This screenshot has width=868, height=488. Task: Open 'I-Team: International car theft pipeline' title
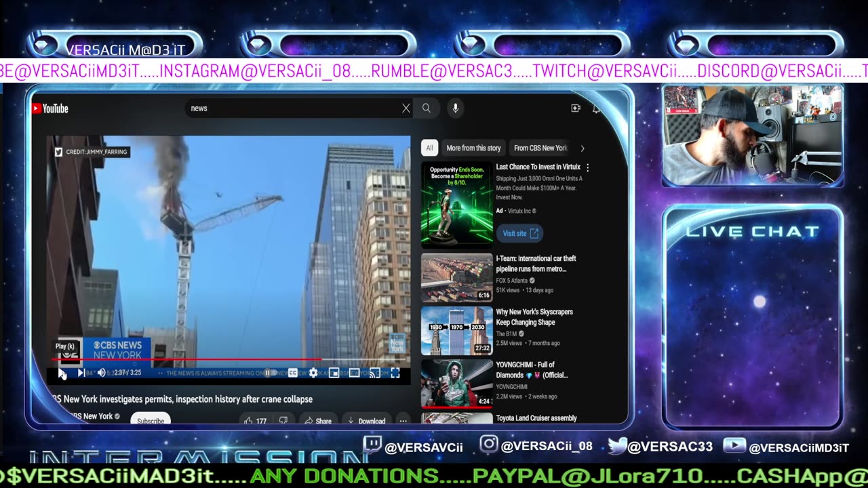coord(536,264)
